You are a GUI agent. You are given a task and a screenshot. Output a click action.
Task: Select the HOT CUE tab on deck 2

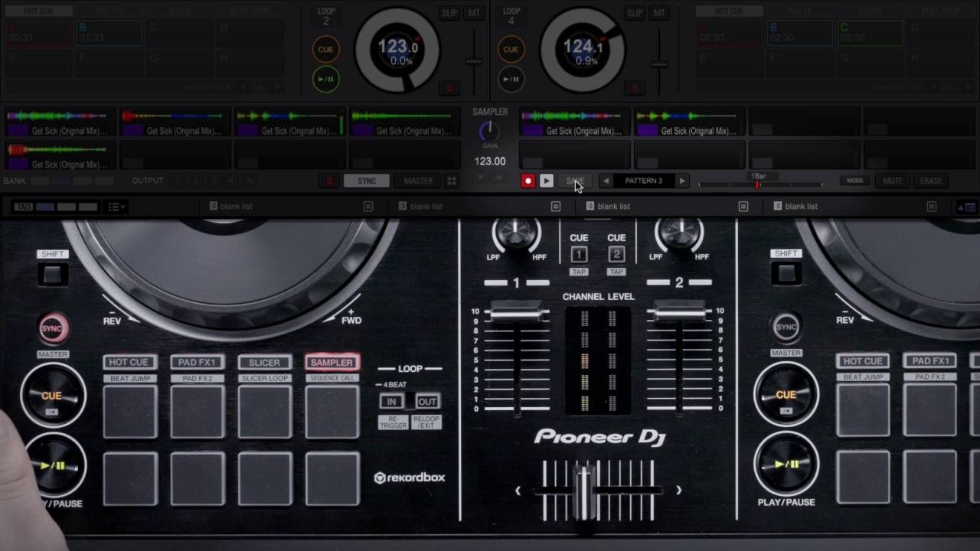coord(727,11)
